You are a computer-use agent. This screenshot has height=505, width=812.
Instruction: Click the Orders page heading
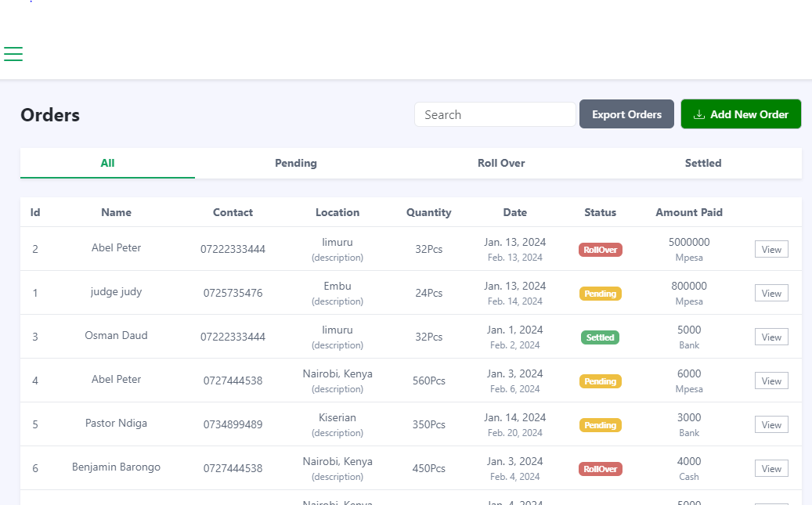[x=50, y=115]
